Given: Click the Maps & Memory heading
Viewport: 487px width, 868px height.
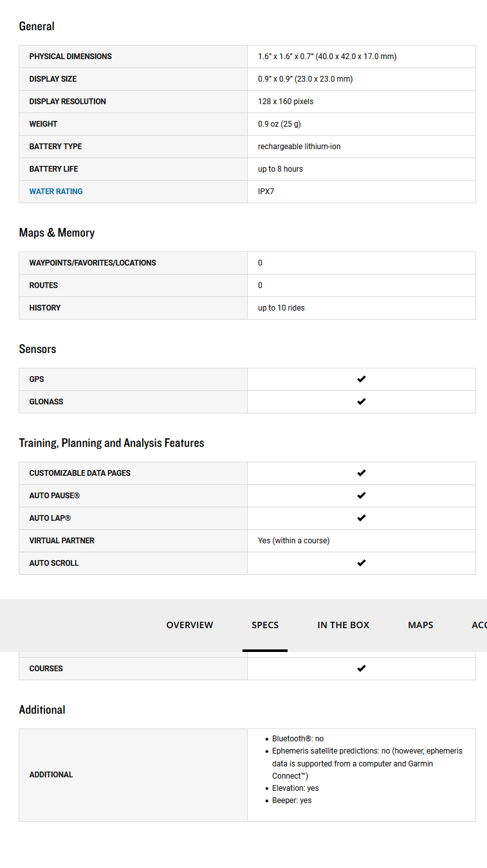Looking at the screenshot, I should point(57,233).
